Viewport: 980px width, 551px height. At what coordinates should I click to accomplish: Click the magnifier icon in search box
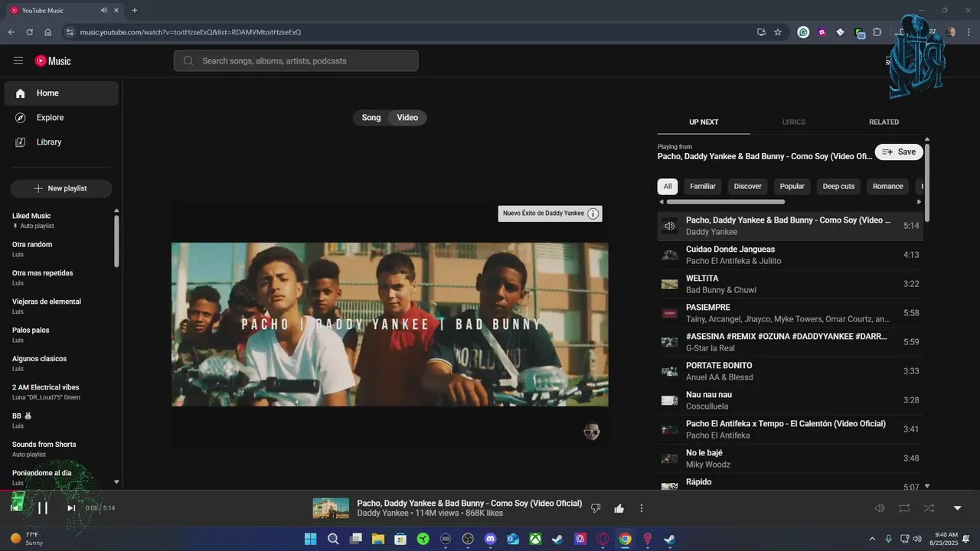click(188, 60)
